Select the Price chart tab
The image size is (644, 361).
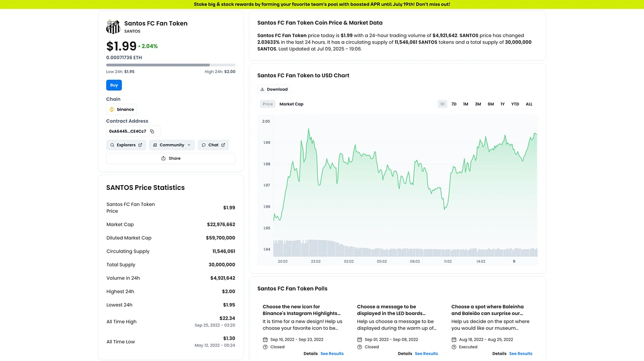pyautogui.click(x=268, y=104)
